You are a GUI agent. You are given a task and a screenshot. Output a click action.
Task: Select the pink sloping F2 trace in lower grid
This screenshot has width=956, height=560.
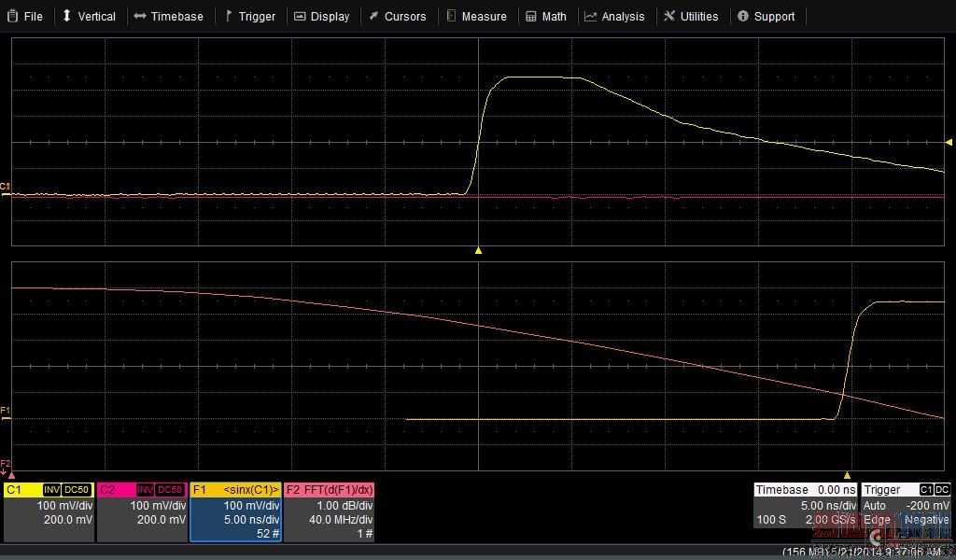tap(478, 326)
